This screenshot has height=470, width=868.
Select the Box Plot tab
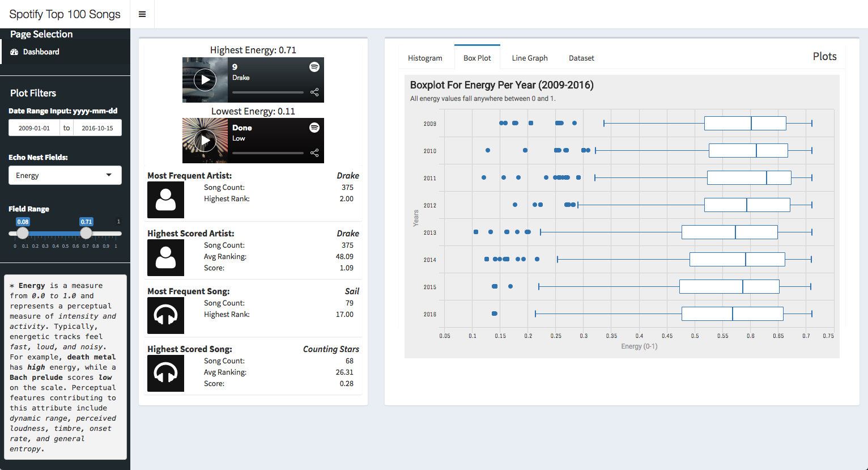click(x=477, y=57)
